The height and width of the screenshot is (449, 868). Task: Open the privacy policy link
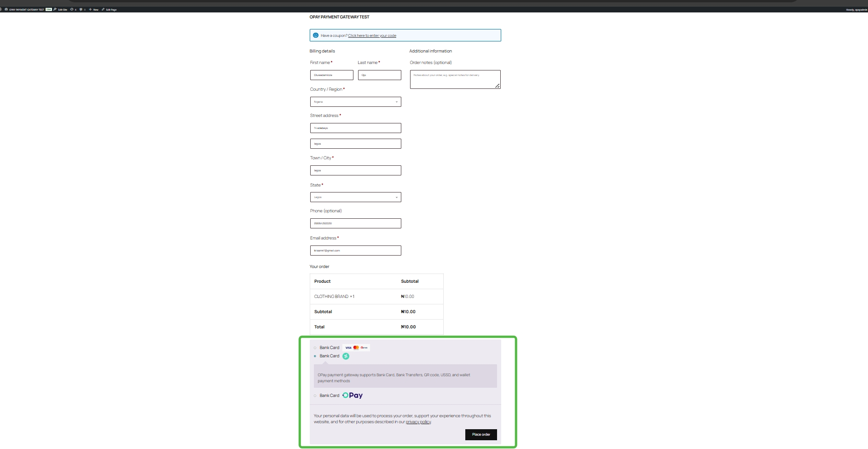418,422
